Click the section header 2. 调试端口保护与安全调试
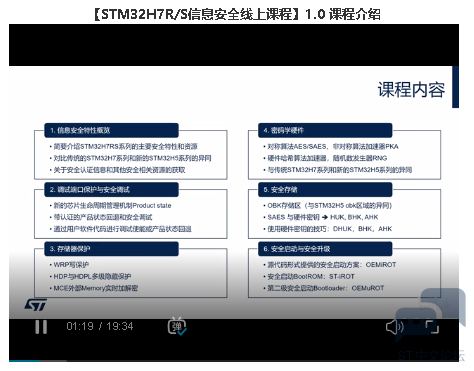474x371 pixels. coord(111,190)
